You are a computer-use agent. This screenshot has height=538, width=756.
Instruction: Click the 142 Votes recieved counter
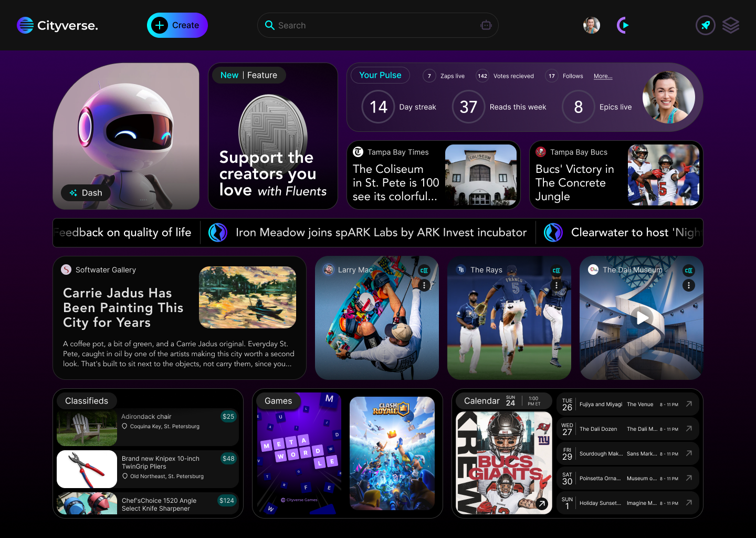(x=505, y=76)
